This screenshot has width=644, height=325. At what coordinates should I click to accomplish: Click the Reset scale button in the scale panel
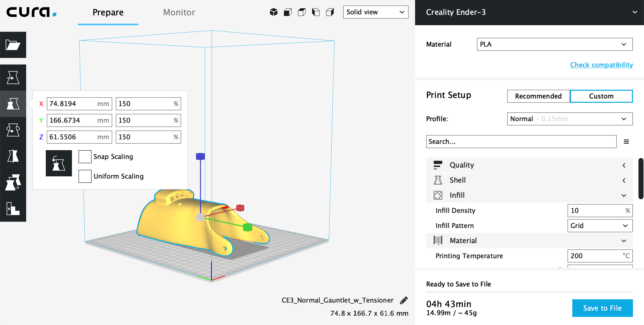[59, 163]
